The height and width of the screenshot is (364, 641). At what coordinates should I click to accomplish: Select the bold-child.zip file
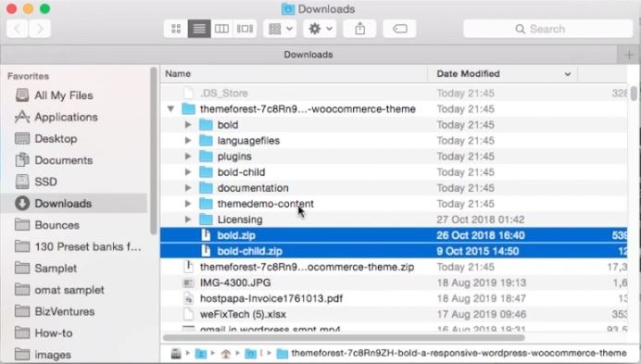click(x=394, y=251)
